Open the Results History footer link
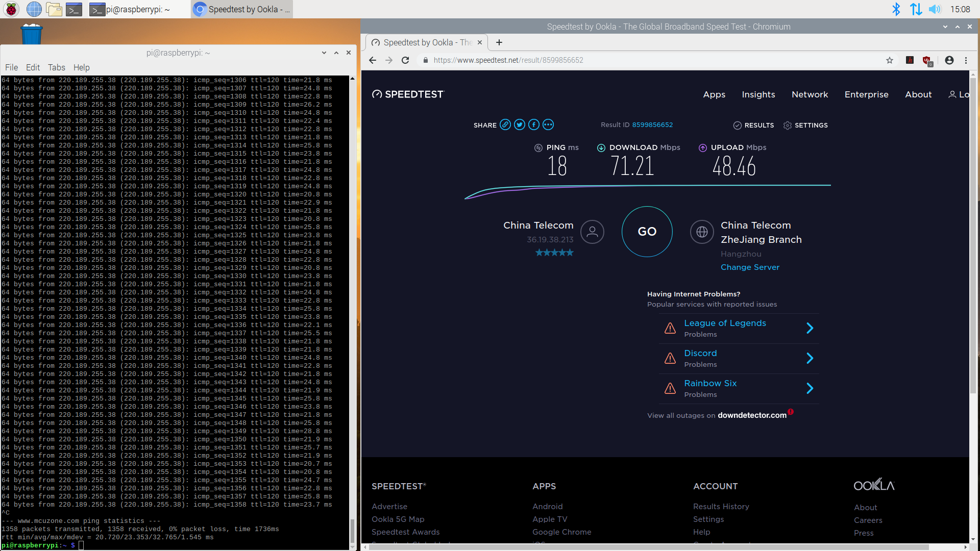 (x=721, y=507)
